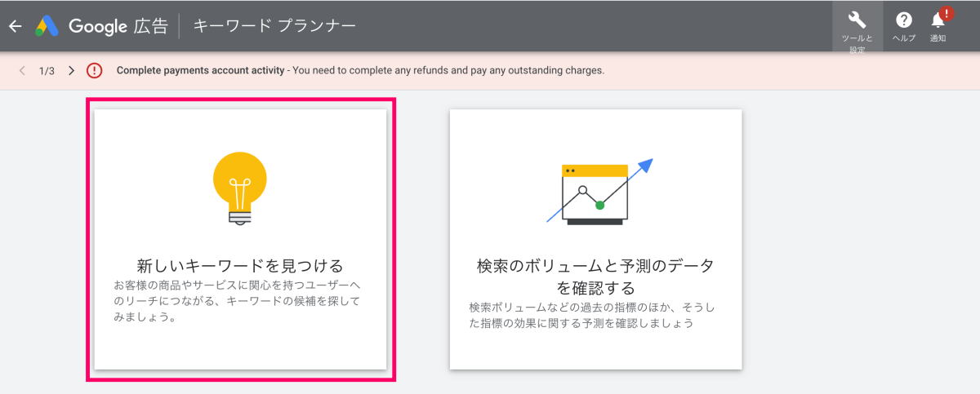Click the red notification badge on the bell
The width and height of the screenshot is (980, 394).
947,12
